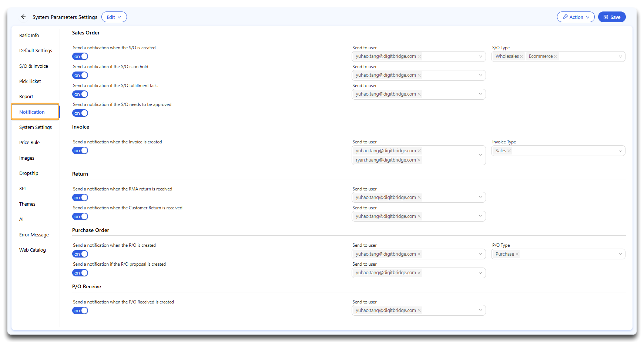This screenshot has height=342, width=644.
Task: Click the Customer Return Send to user field
Action: point(448,216)
